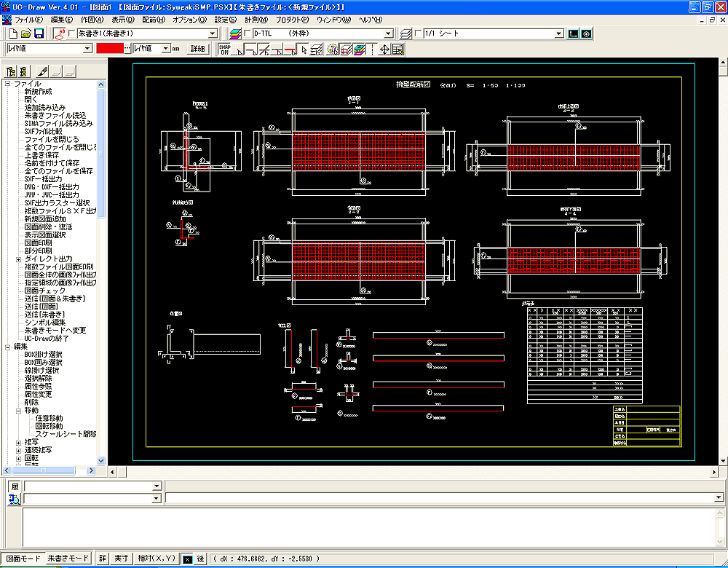Image resolution: width=728 pixels, height=568 pixels.
Task: Open the 作図(A) menu
Action: (92, 20)
